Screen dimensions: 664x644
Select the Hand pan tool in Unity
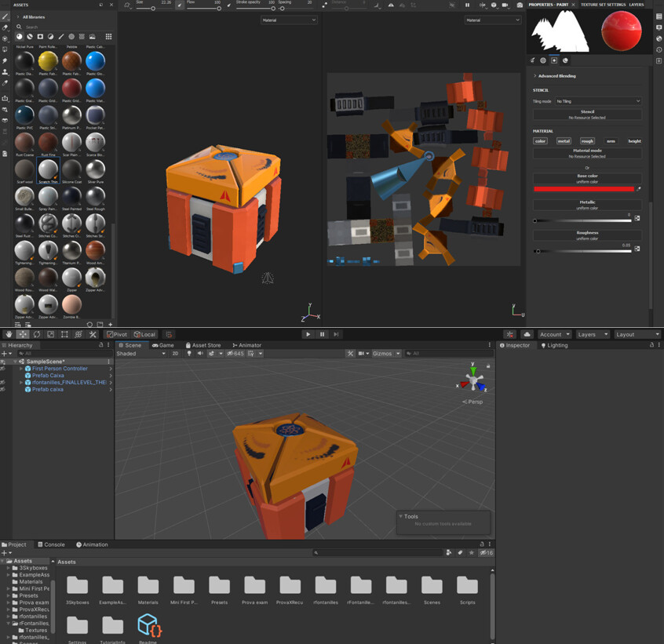click(x=8, y=334)
